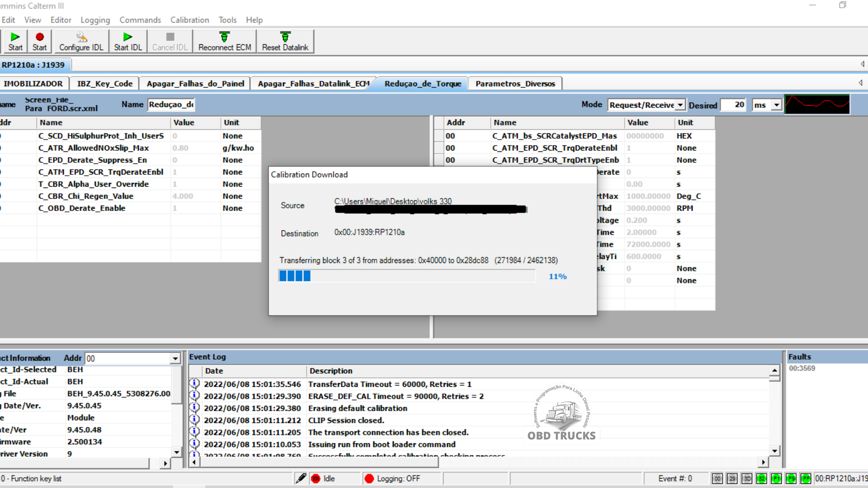This screenshot has width=868, height=488.
Task: Click info icon of Erasing default calibration event
Action: coord(194,408)
